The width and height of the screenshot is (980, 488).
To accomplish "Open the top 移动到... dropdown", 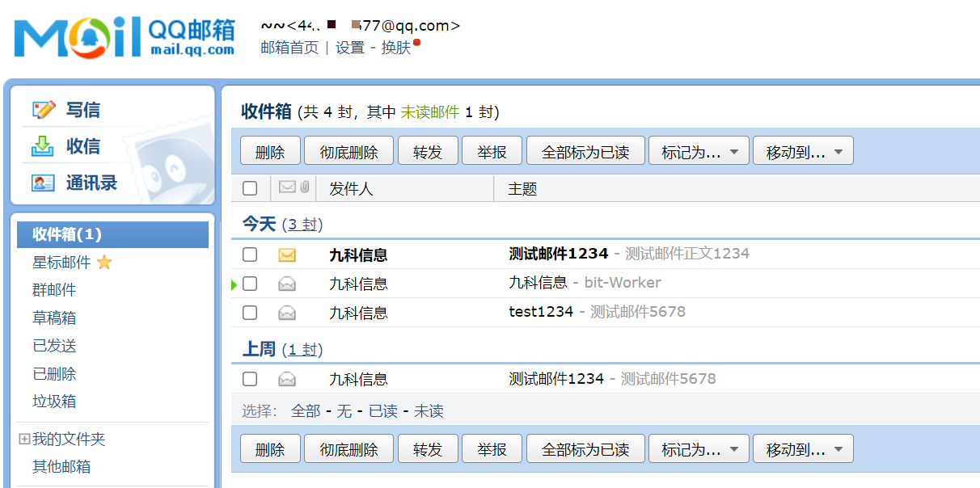I will pyautogui.click(x=803, y=151).
